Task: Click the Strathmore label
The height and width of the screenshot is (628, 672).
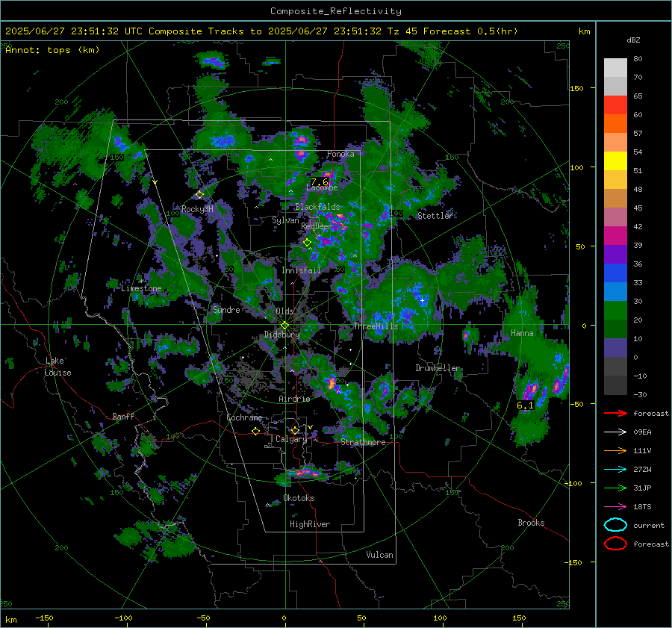Action: (363, 442)
